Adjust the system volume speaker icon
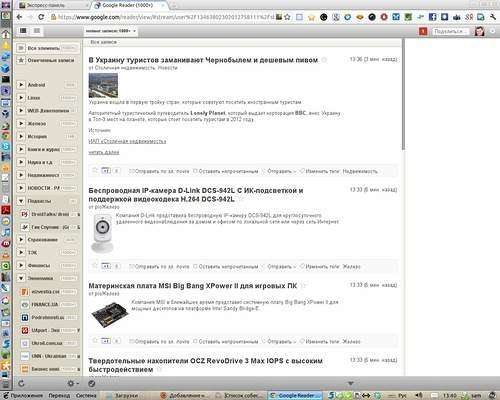The height and width of the screenshot is (400, 500). [419, 395]
